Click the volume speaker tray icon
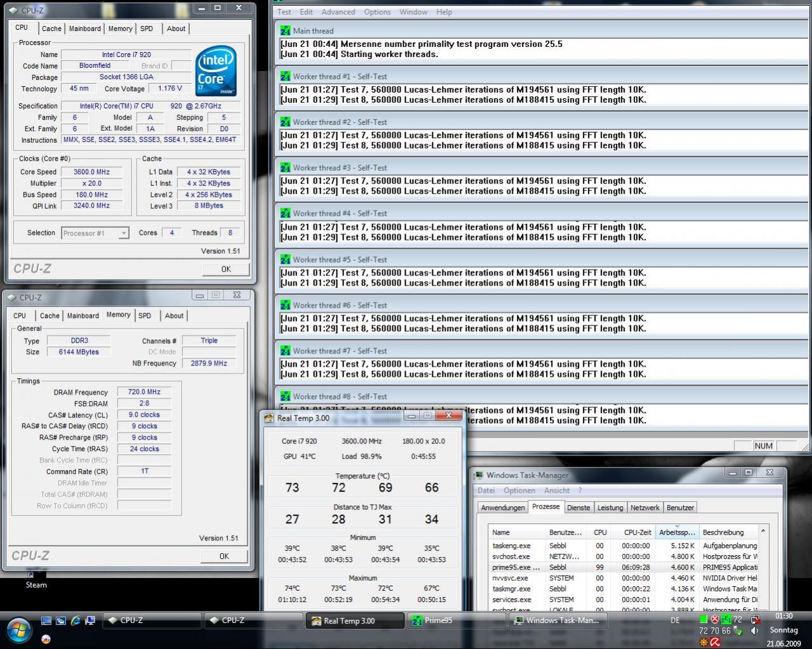The height and width of the screenshot is (649, 812). 755,631
